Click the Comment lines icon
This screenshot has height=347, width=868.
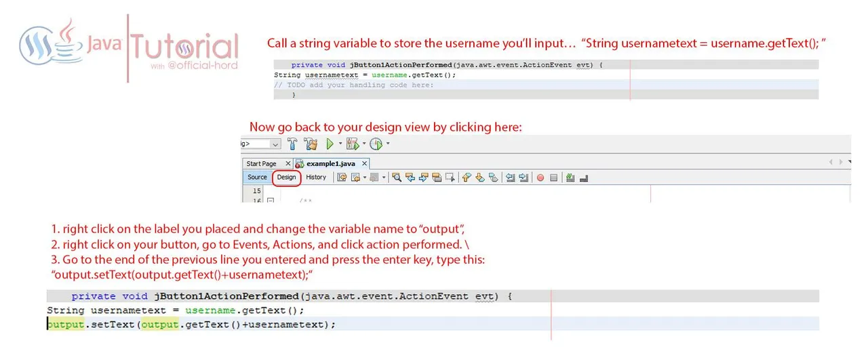(570, 177)
